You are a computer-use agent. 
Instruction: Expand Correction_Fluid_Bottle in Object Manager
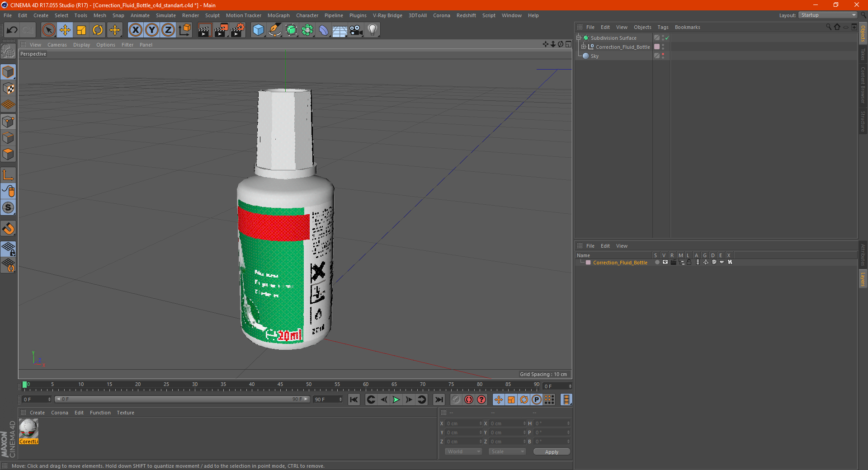(x=583, y=47)
